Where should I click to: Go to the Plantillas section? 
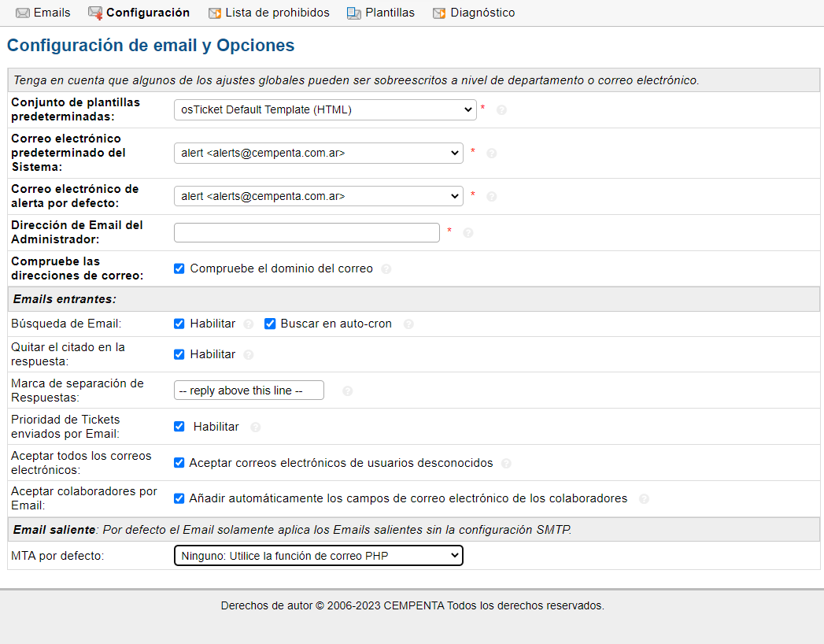(381, 13)
